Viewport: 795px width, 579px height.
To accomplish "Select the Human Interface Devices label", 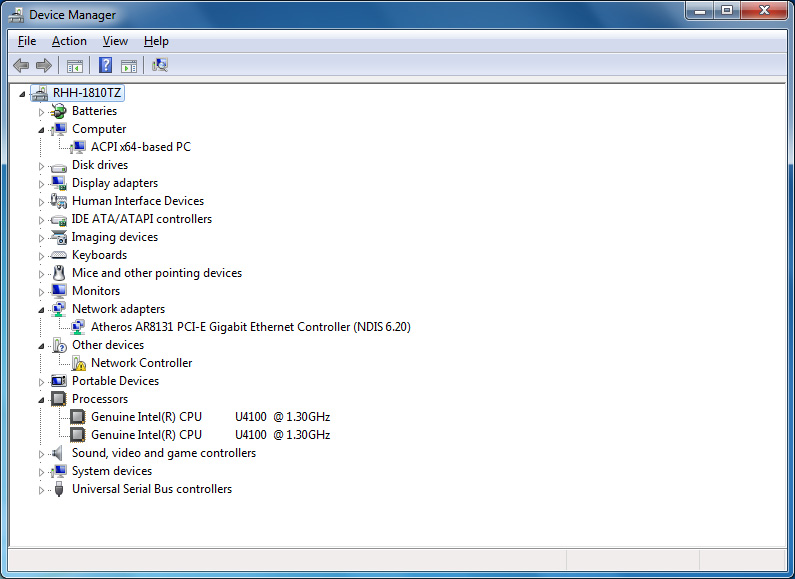I will coord(137,201).
